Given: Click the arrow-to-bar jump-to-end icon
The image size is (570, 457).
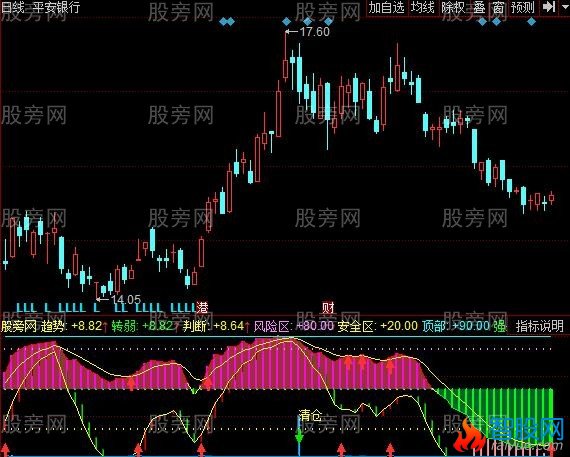Looking at the screenshot, I should [549, 7].
